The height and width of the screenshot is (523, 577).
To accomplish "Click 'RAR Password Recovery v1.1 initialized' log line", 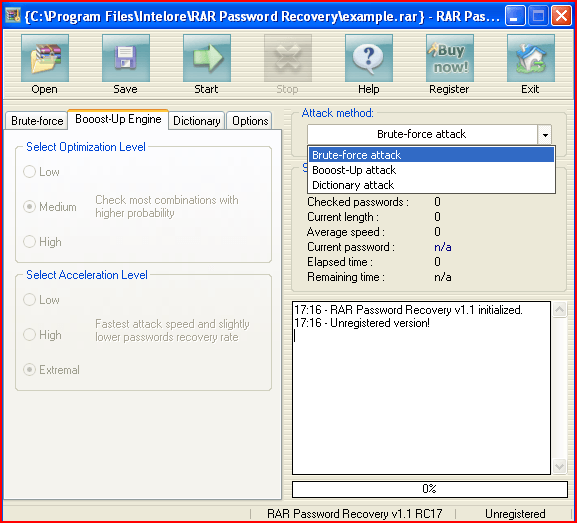I will click(x=426, y=310).
